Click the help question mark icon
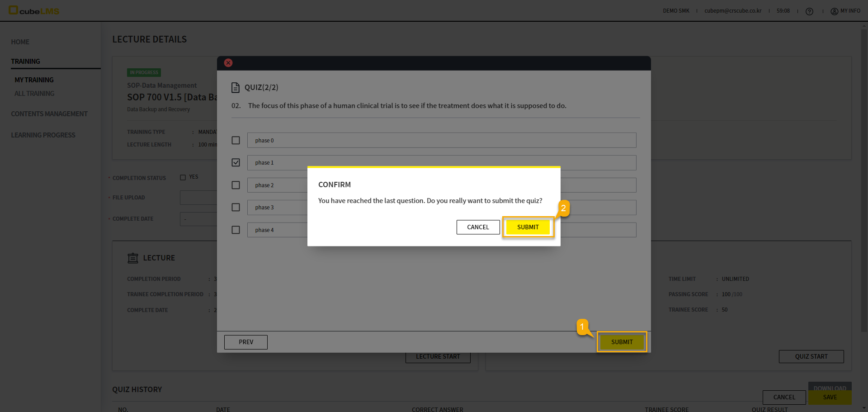 pyautogui.click(x=809, y=11)
